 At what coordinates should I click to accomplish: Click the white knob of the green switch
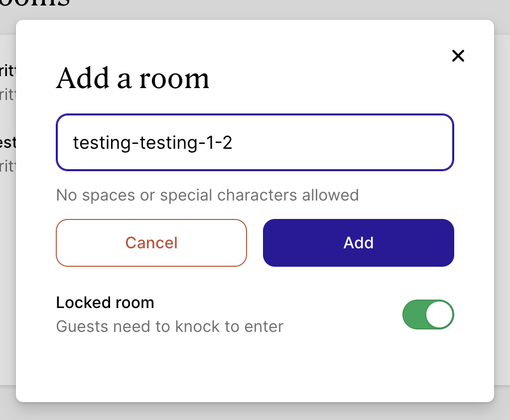pyautogui.click(x=440, y=315)
